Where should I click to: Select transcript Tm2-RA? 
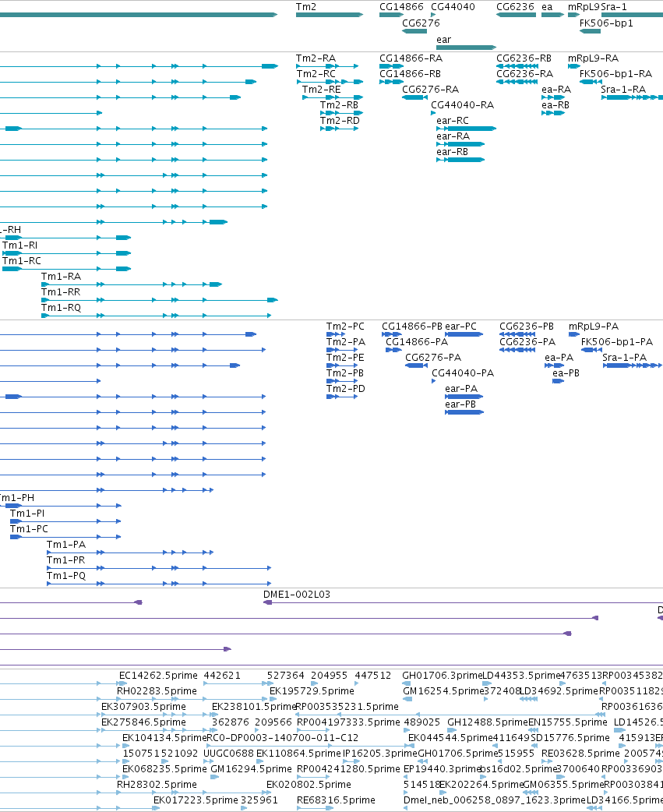tap(316, 58)
